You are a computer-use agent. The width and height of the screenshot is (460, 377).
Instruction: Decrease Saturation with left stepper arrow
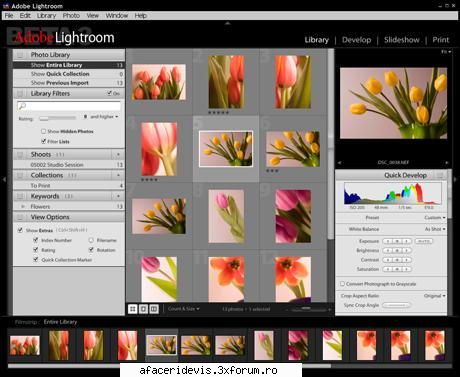pyautogui.click(x=388, y=269)
